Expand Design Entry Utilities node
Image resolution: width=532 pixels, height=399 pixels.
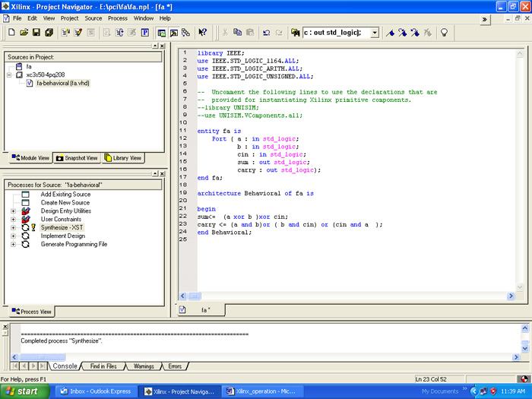click(13, 211)
